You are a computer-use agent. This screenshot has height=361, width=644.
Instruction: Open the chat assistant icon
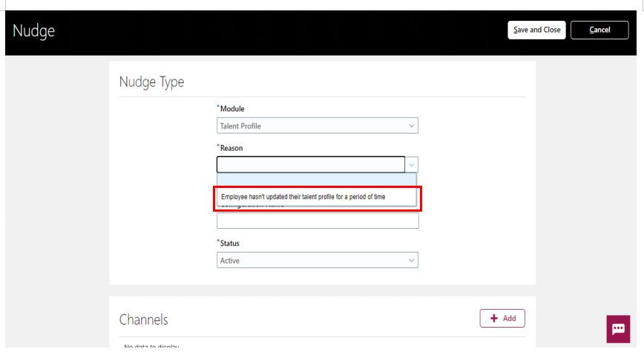(x=618, y=329)
